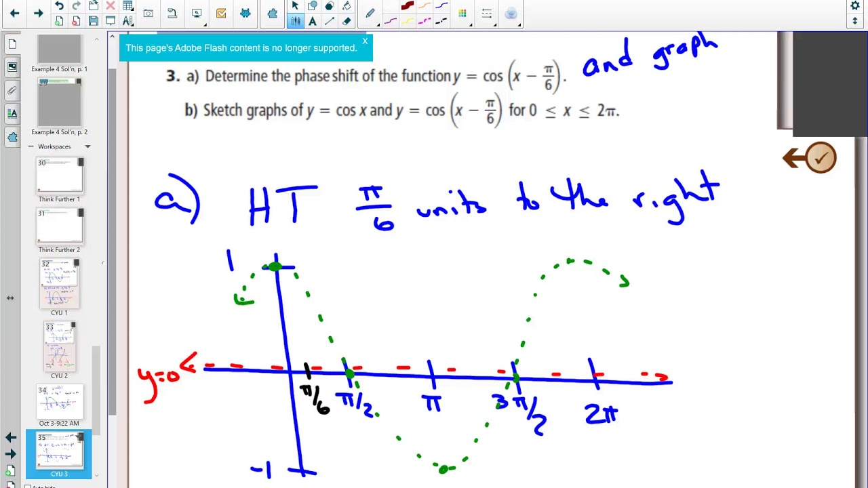Open the Add-ons tab in sidebar
The height and width of the screenshot is (488, 868).
pos(12,137)
